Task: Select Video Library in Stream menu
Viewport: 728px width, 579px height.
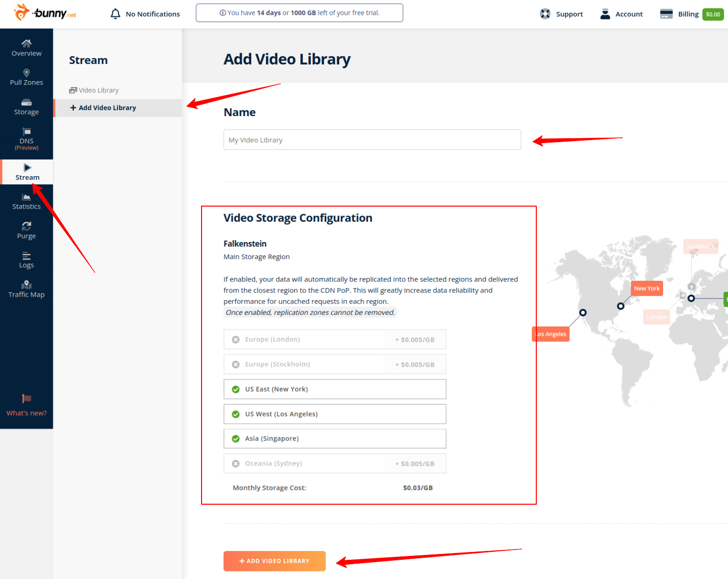Action: [x=98, y=91]
